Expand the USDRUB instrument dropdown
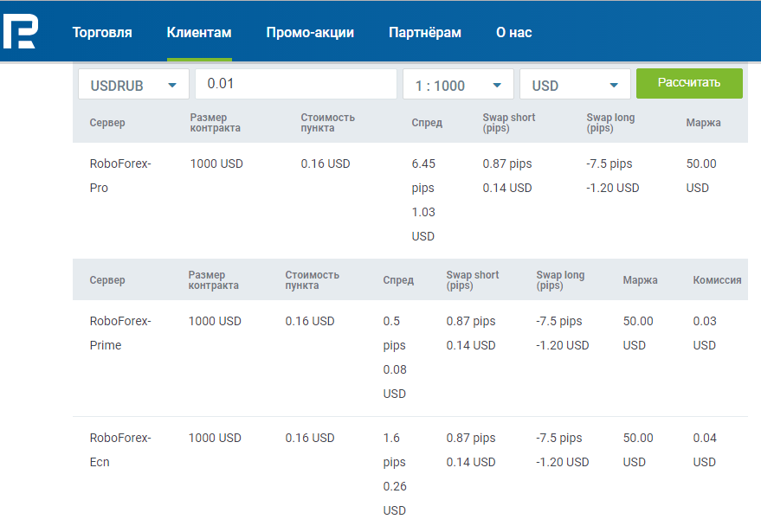 click(x=133, y=85)
